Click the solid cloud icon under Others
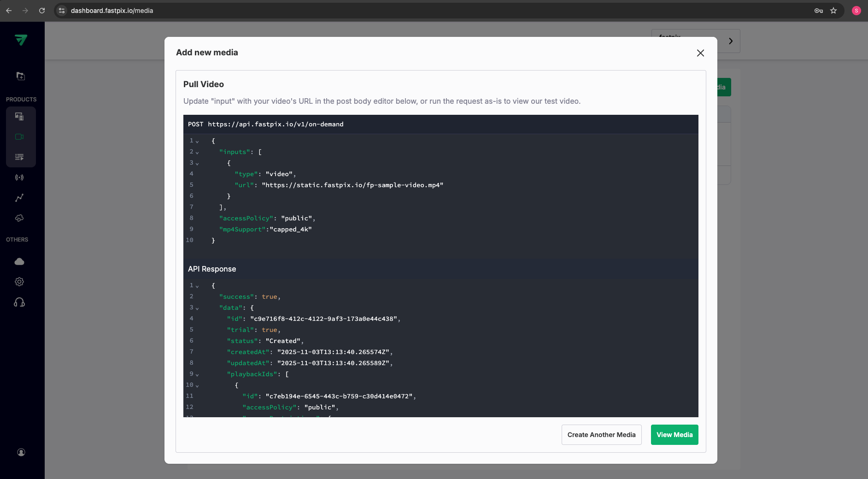868x479 pixels. tap(19, 261)
